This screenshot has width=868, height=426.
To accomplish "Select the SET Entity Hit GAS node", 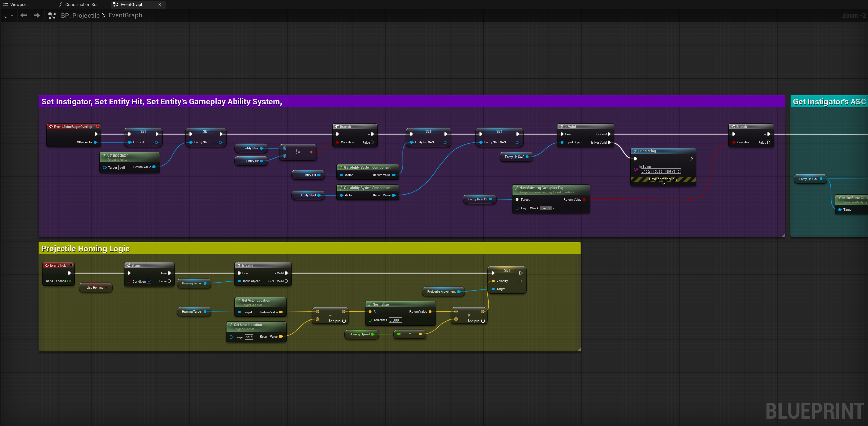I will pos(428,137).
